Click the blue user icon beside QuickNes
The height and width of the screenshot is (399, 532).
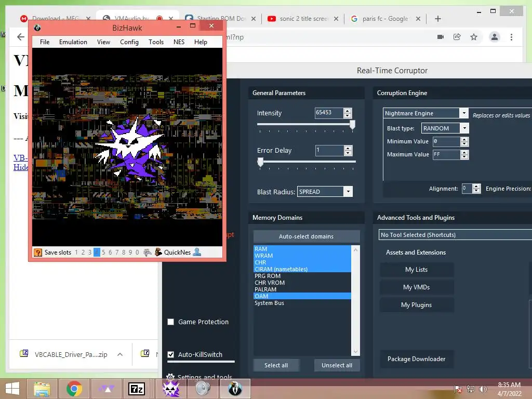tap(197, 252)
